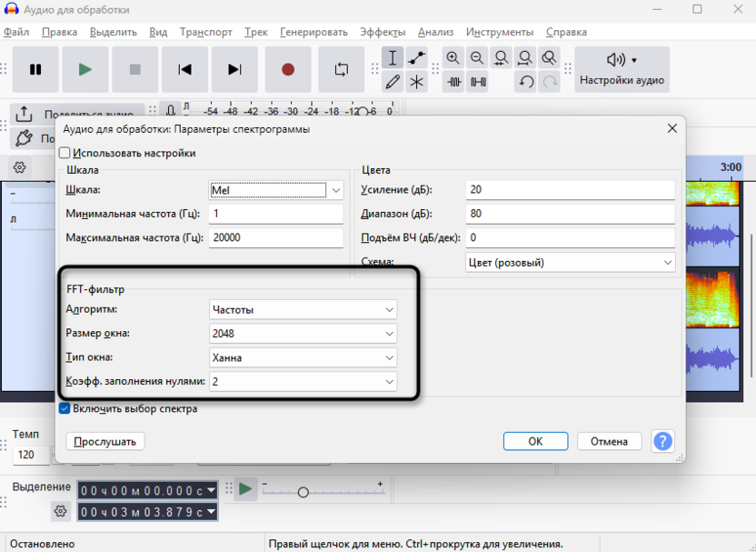
Task: Click the 'Максимальная частота (Гц)' input field
Action: pos(275,237)
